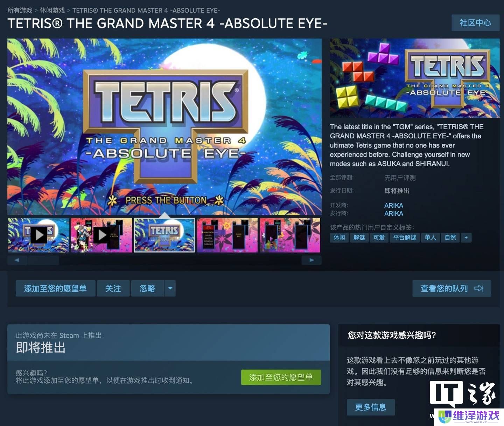Click green 添加至您的愿望单 button

click(281, 377)
